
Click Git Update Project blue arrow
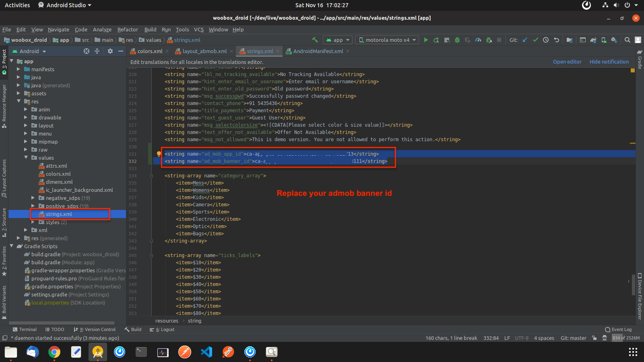pos(525,40)
